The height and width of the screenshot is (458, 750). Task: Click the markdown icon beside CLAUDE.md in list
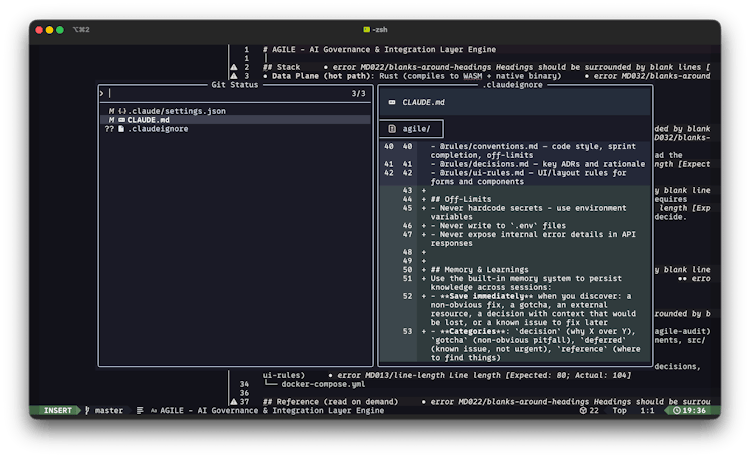(x=121, y=120)
